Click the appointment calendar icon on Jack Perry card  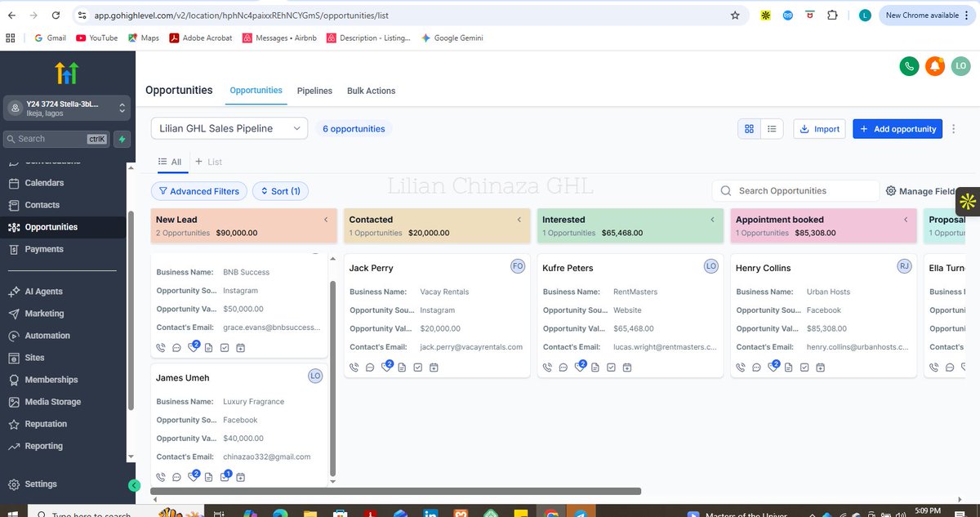[x=434, y=367]
